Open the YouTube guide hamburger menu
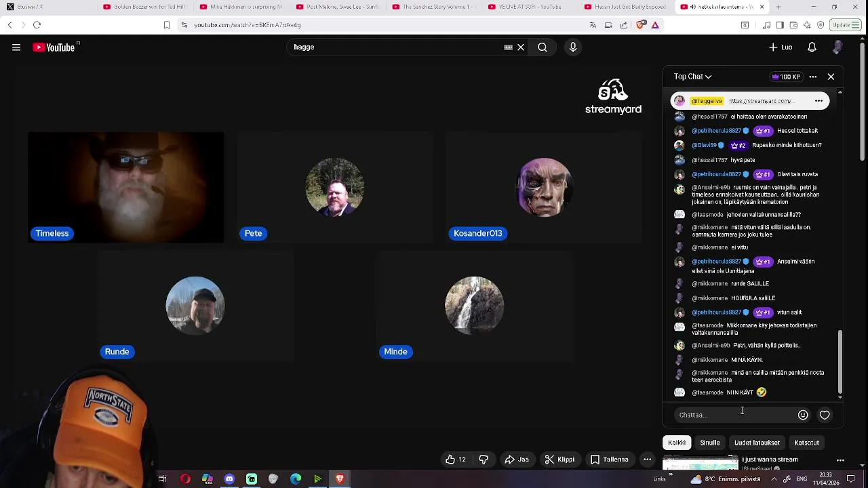 (16, 47)
